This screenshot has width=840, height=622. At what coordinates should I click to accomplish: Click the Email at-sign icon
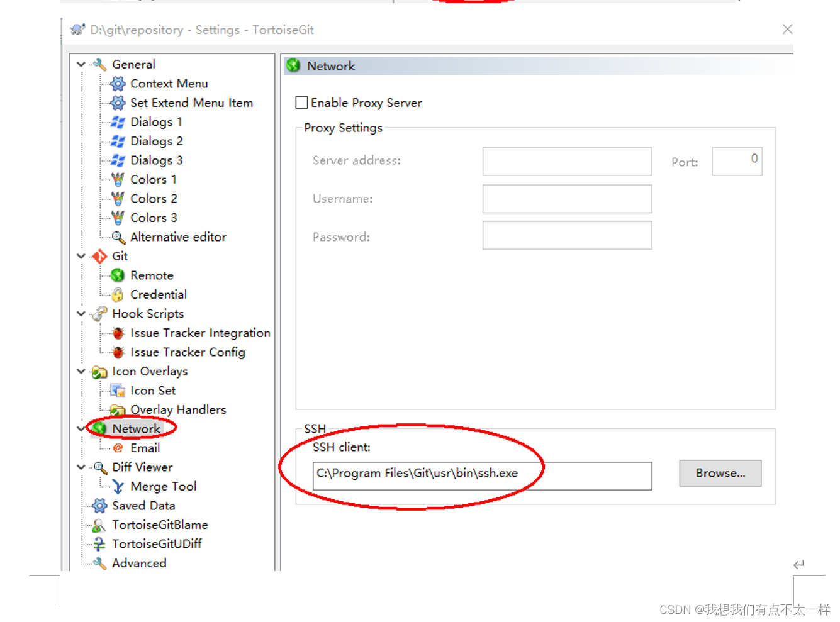[118, 448]
